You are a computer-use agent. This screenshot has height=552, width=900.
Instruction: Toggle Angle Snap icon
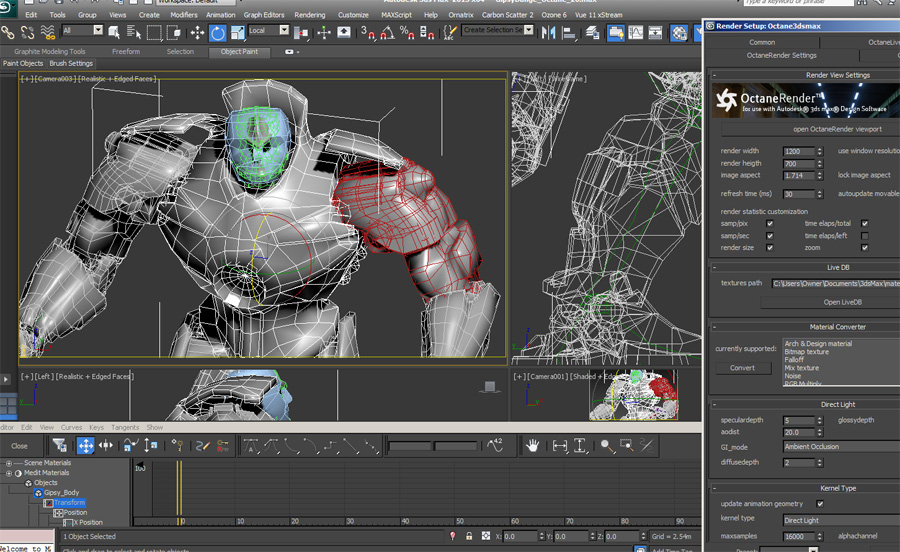point(387,33)
